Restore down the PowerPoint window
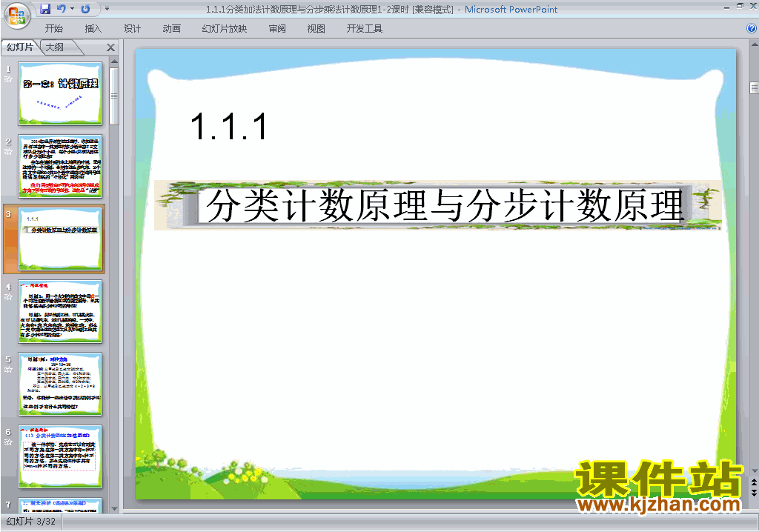The image size is (759, 532). (x=740, y=6)
